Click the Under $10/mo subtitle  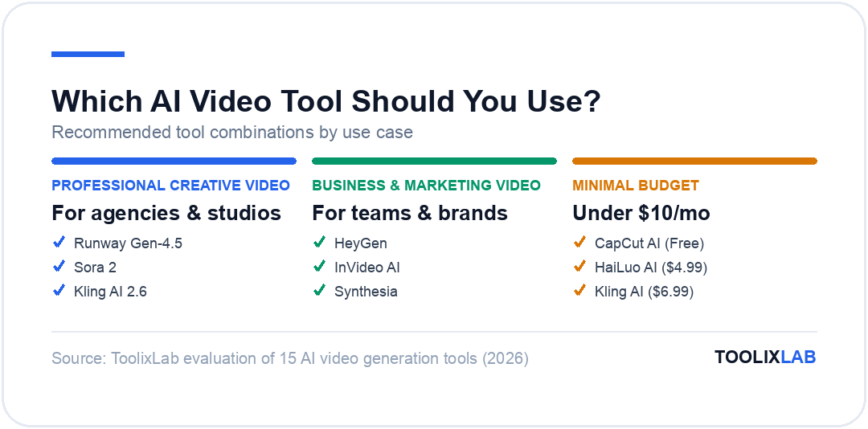click(641, 213)
